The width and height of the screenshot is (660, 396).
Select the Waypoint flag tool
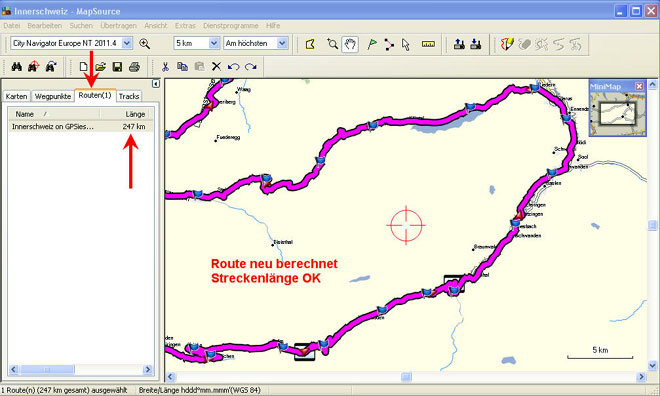pos(372,44)
